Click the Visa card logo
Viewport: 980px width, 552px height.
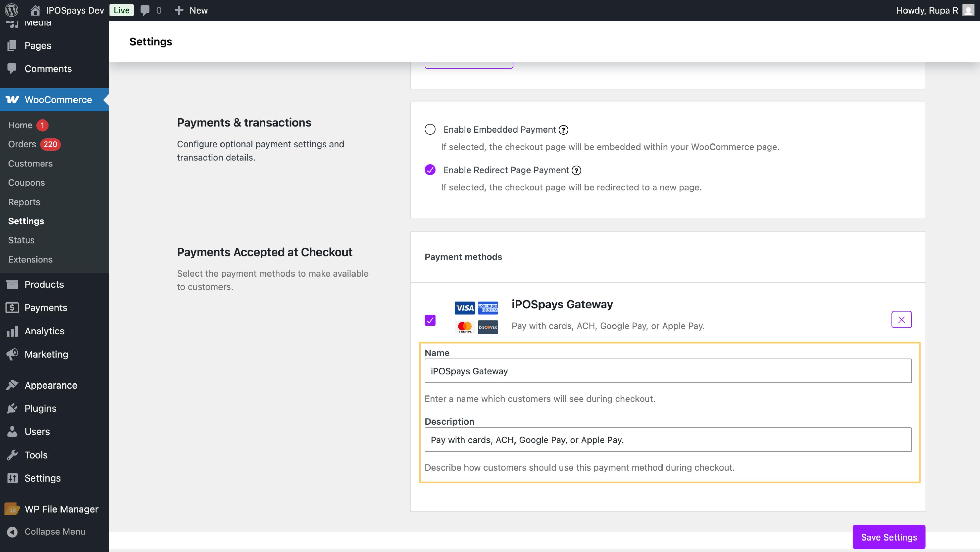tap(464, 308)
